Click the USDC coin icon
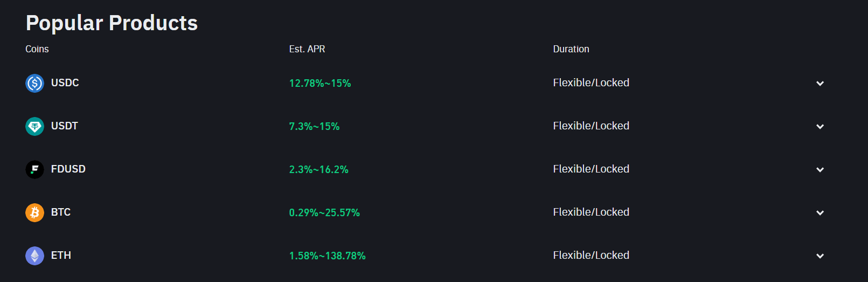868x282 pixels. point(34,83)
